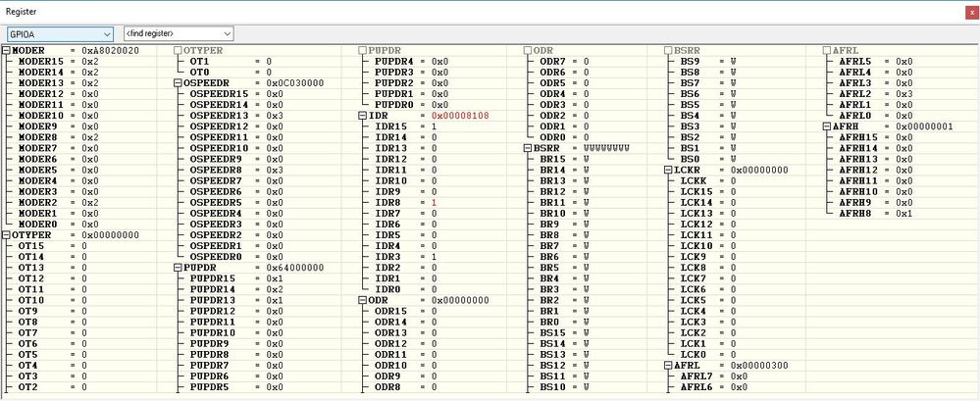This screenshot has width=980, height=401.
Task: Select the IDR8 row with red value
Action: coord(405,202)
